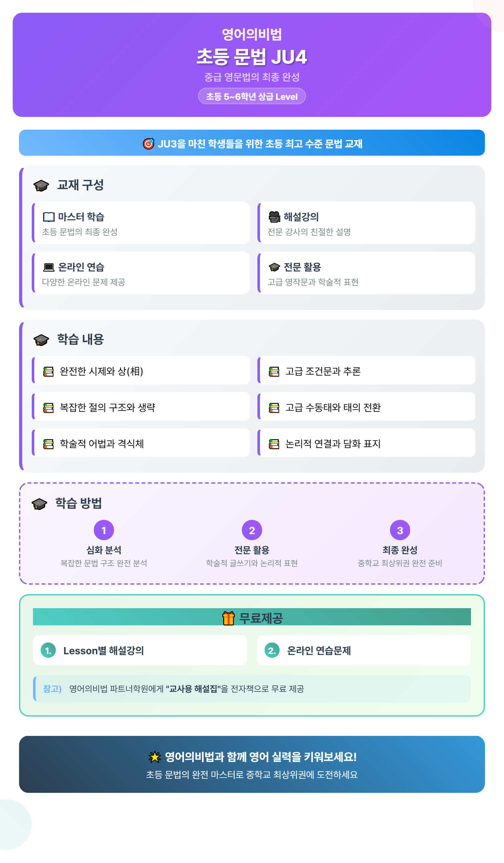
Task: Click the star icon in the bottom banner
Action: (x=155, y=757)
